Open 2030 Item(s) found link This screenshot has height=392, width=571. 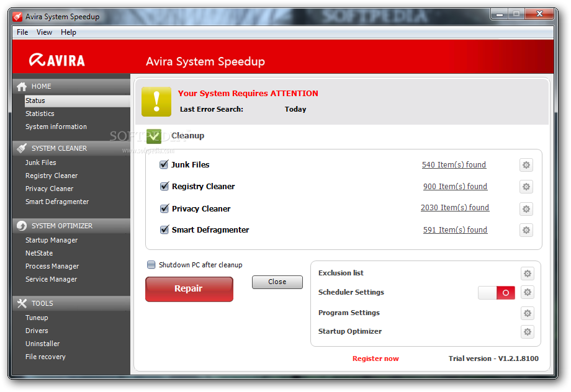455,208
